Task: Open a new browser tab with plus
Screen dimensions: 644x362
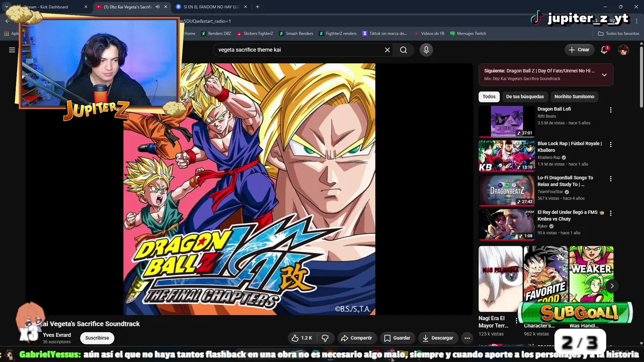Action: point(257,7)
